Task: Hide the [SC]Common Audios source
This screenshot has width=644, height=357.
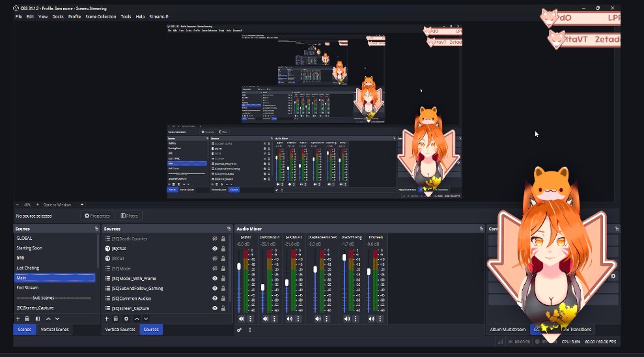Action: [215, 298]
